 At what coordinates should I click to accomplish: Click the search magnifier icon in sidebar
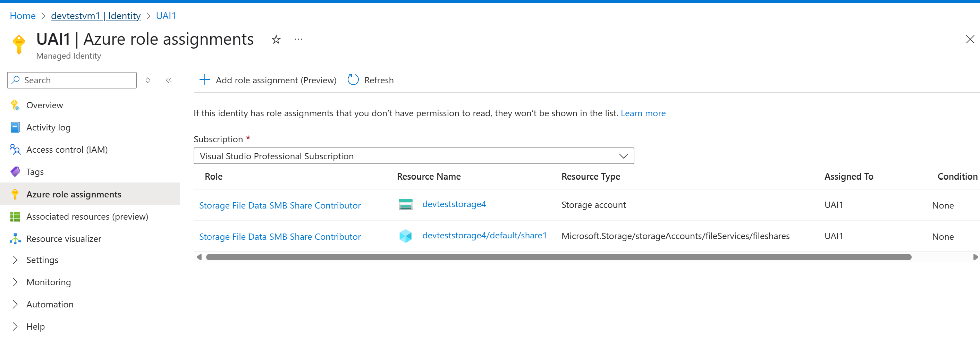point(16,80)
